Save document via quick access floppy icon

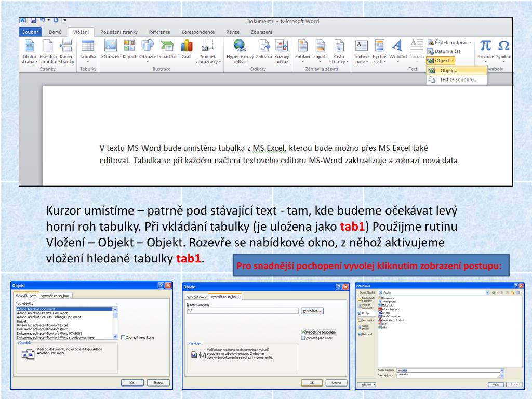click(33, 21)
